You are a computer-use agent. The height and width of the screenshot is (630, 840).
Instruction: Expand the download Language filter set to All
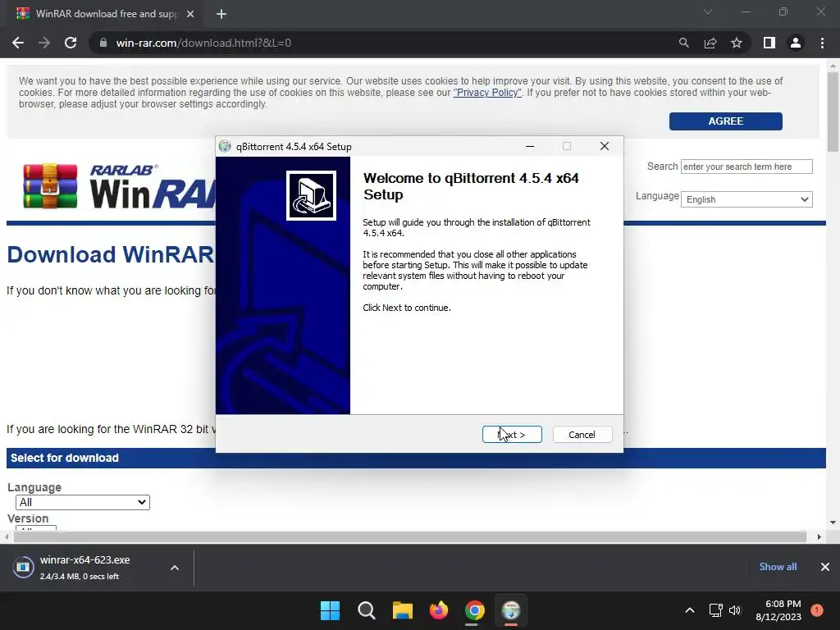tap(83, 502)
